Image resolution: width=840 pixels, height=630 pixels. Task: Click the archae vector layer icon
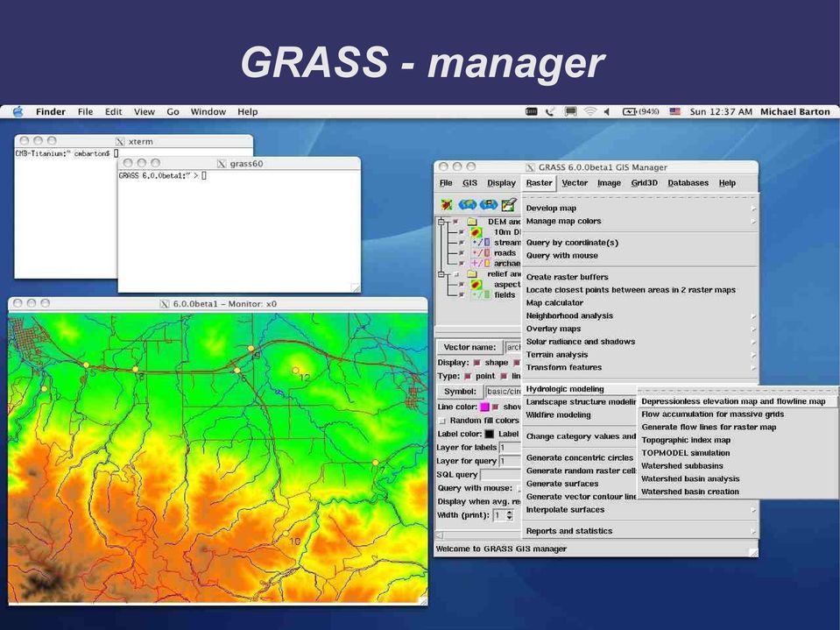pyautogui.click(x=481, y=263)
